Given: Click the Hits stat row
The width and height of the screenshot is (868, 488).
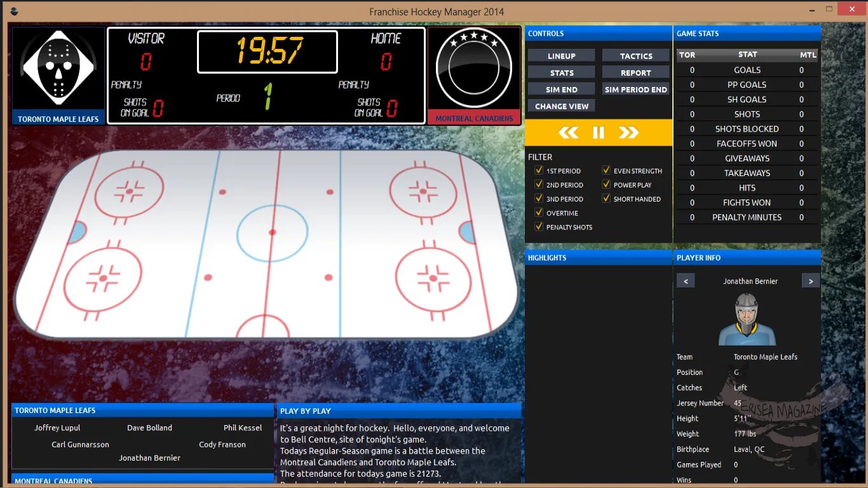Looking at the screenshot, I should pos(747,187).
